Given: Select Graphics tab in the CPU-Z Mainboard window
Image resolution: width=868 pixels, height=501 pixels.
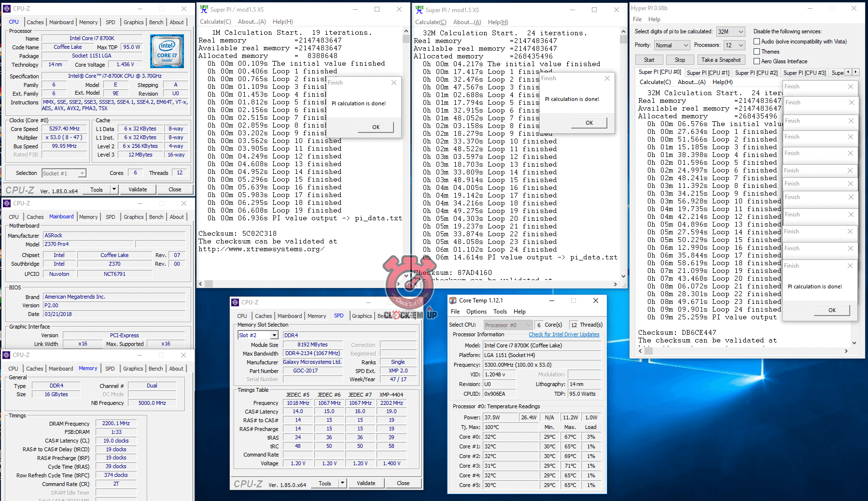Looking at the screenshot, I should tap(133, 217).
